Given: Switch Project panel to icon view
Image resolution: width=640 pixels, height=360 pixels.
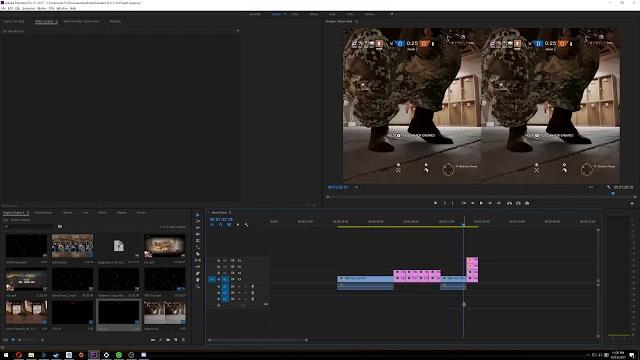Looking at the screenshot, I should (x=13, y=340).
